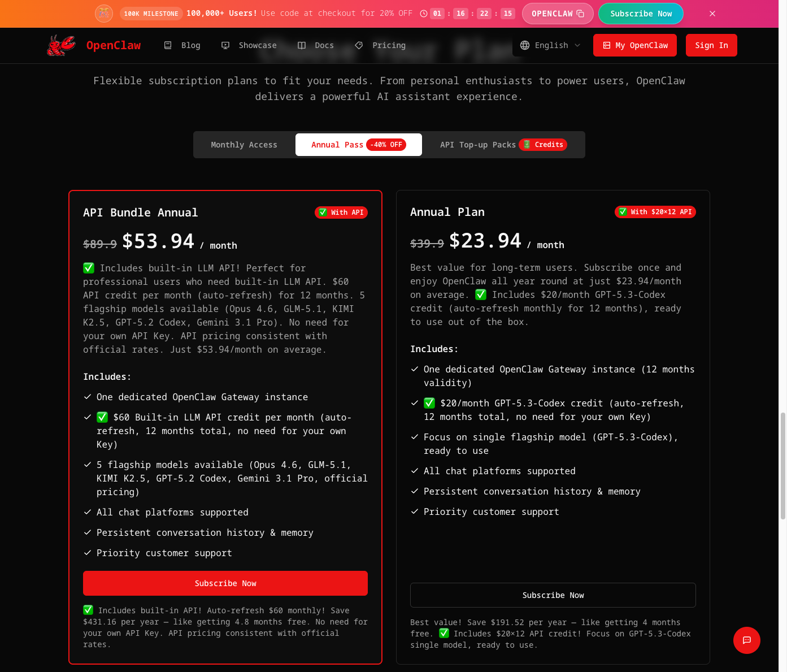Dismiss the promo banner with the X

(x=712, y=14)
